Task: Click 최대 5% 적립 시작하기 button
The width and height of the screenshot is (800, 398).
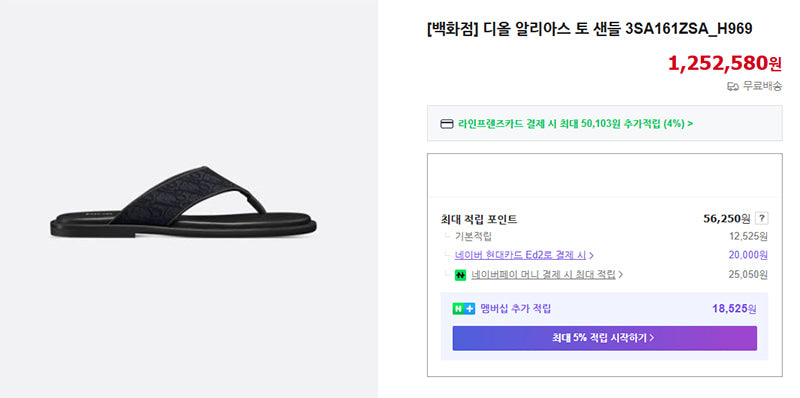Action: click(x=605, y=338)
